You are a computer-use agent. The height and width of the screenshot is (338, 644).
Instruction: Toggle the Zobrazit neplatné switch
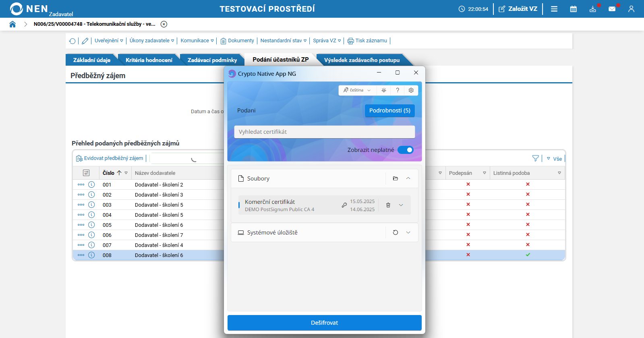pyautogui.click(x=406, y=150)
